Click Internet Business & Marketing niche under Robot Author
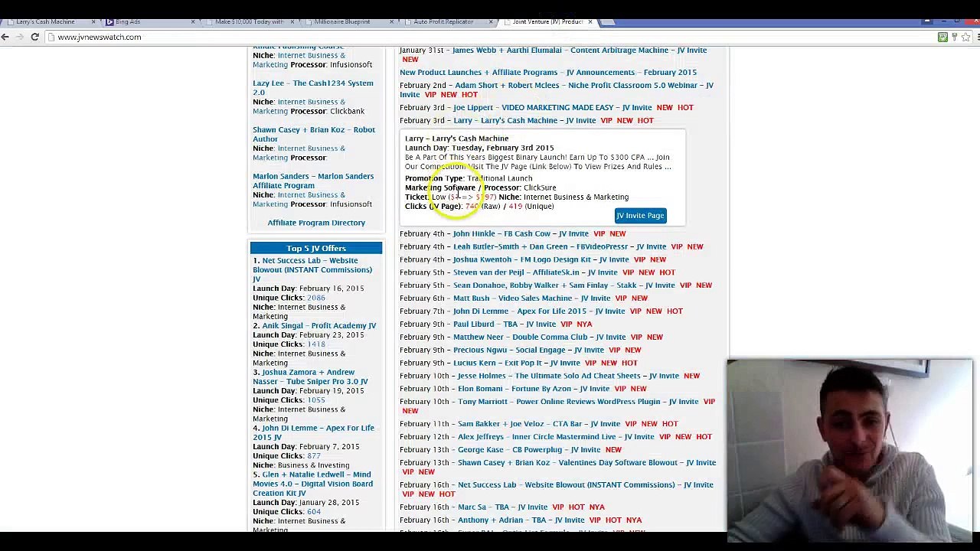 [x=299, y=154]
